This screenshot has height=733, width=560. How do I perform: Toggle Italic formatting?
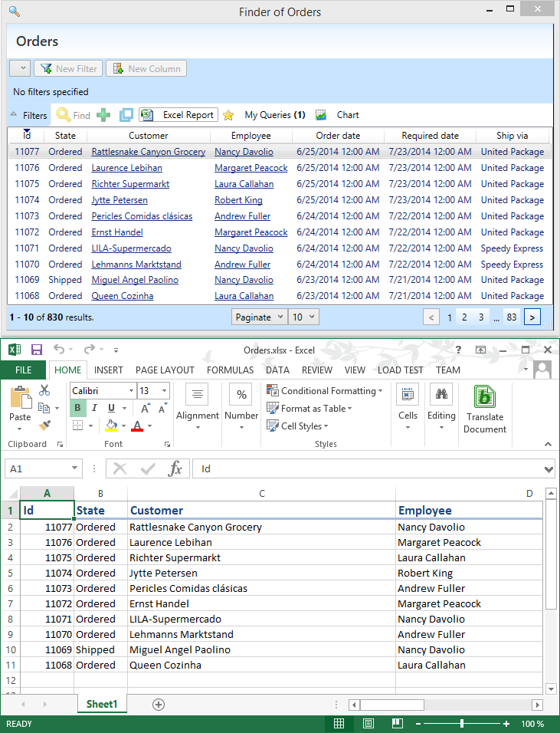[x=95, y=408]
